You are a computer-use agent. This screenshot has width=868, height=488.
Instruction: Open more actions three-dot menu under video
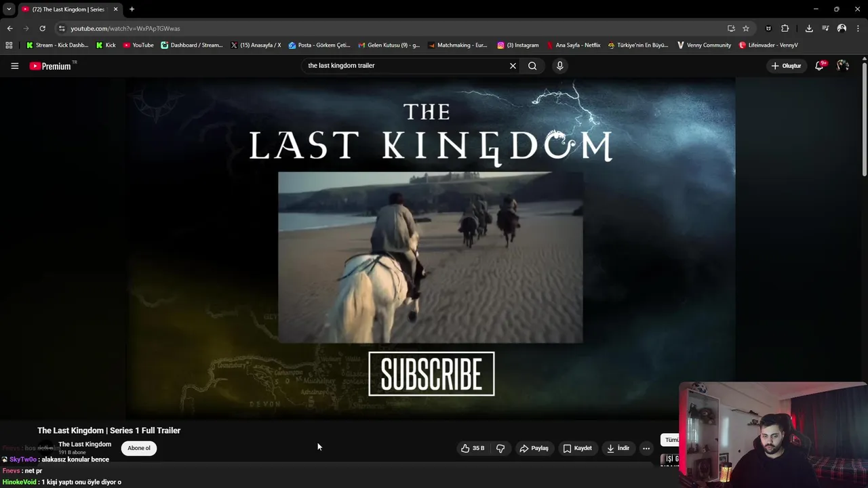click(x=646, y=448)
